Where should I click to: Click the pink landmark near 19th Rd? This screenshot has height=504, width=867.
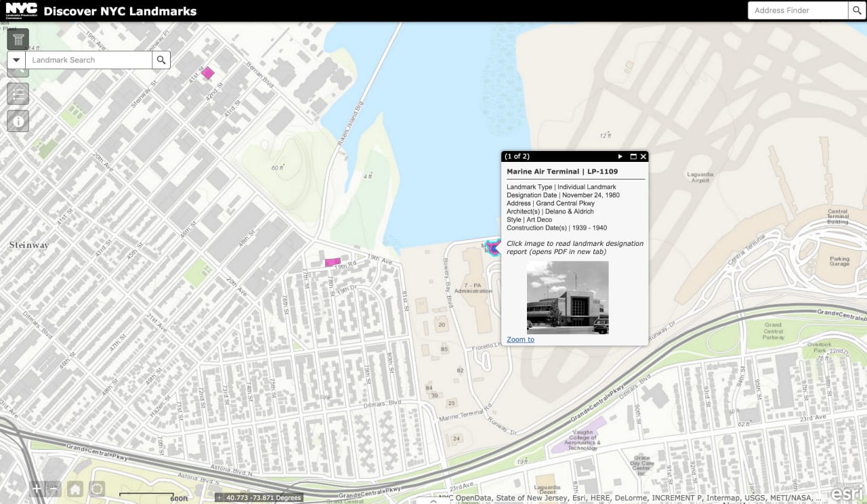[x=332, y=262]
